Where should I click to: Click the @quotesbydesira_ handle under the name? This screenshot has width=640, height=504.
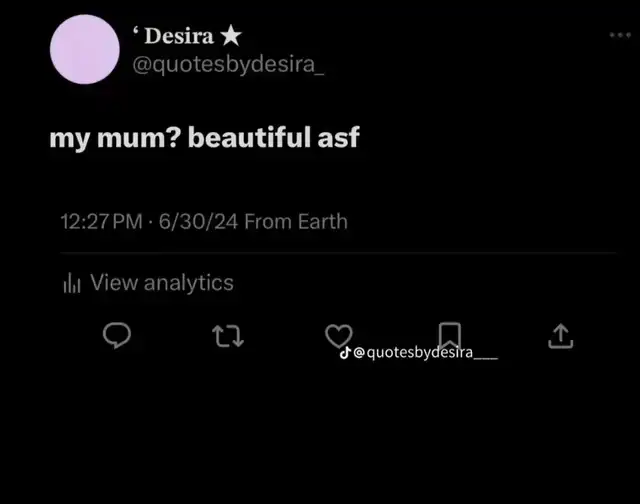228,65
